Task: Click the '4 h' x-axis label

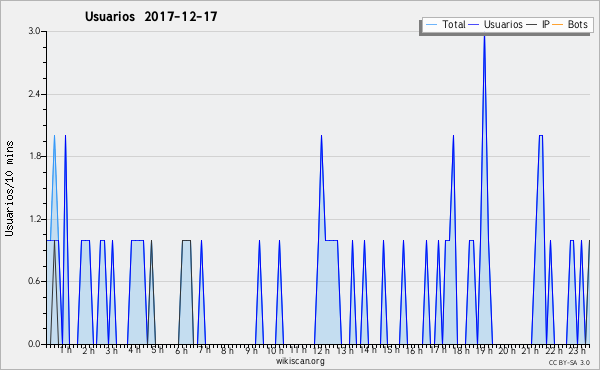Action: pyautogui.click(x=134, y=350)
